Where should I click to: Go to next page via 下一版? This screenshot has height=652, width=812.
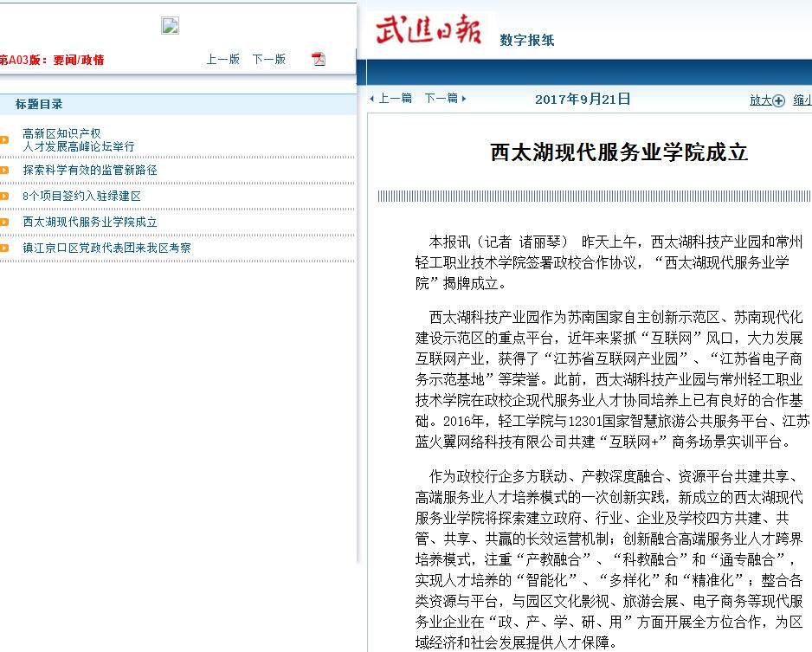pyautogui.click(x=268, y=59)
